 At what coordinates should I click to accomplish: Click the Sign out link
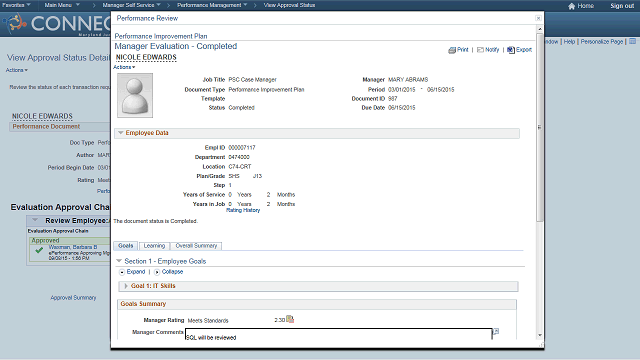coord(622,6)
